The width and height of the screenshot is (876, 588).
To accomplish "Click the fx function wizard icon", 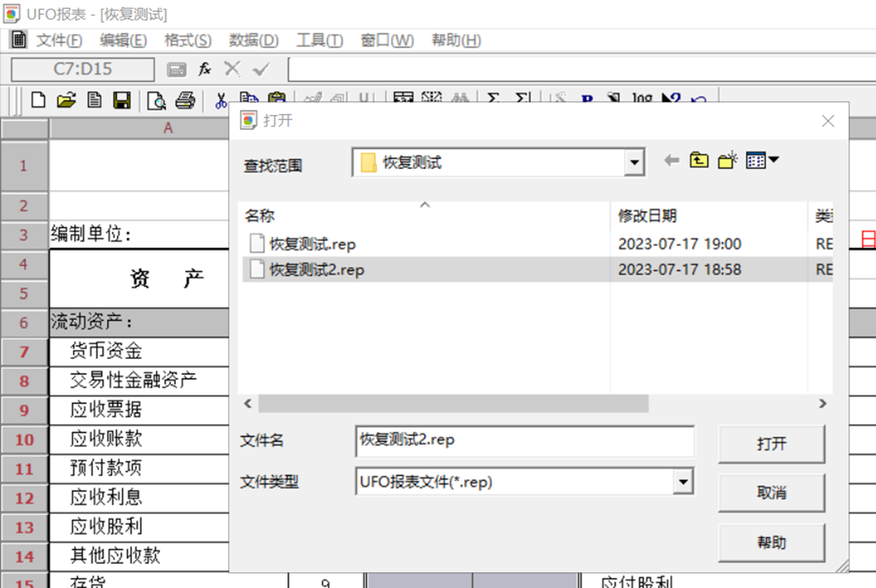I will tap(205, 69).
